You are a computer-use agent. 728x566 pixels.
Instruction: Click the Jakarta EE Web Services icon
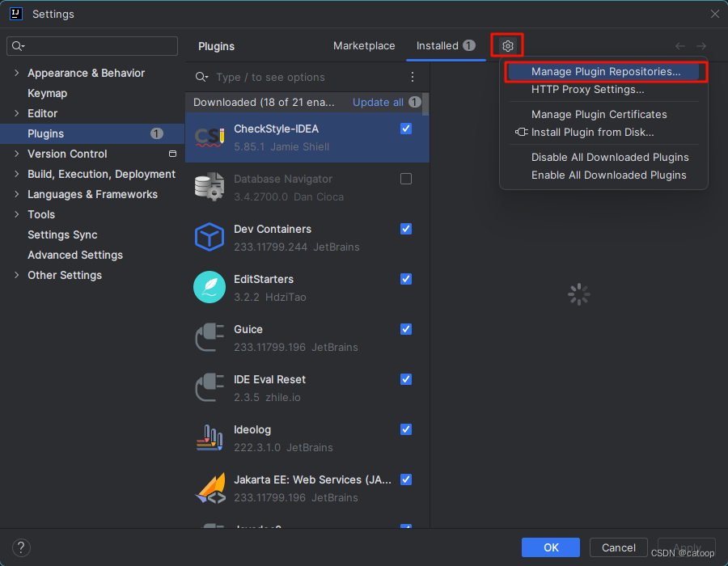click(210, 488)
